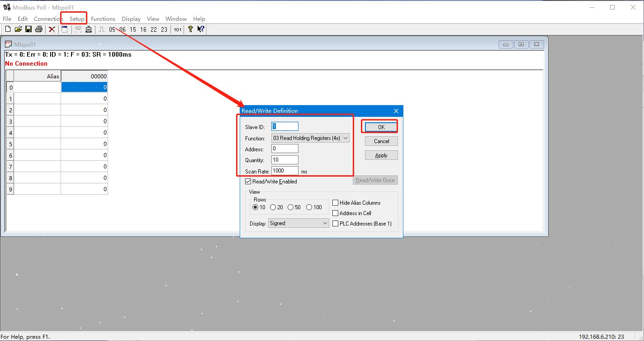644x341 pixels.
Task: Click the Open file folder icon
Action: coord(18,29)
